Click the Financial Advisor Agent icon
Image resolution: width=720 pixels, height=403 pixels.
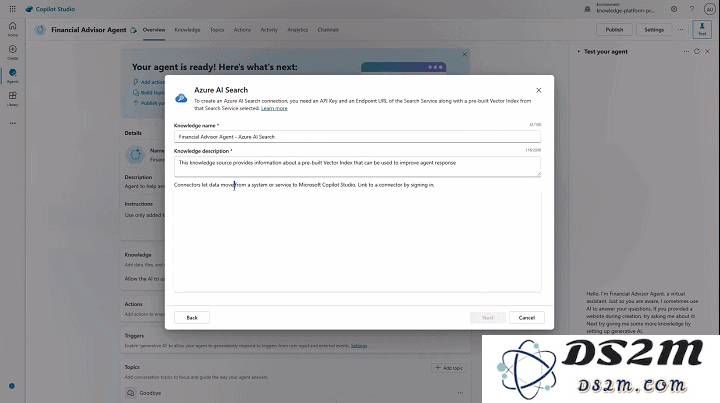click(40, 30)
